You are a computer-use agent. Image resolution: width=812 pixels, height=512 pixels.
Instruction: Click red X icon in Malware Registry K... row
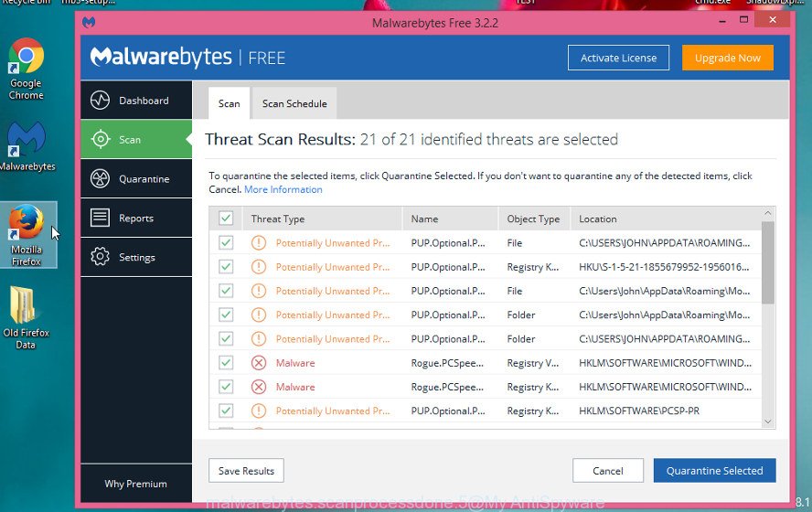(x=259, y=386)
